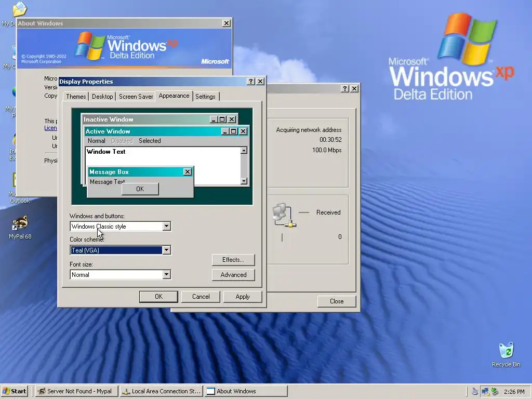Click the Advanced button
This screenshot has width=532, height=399.
click(233, 275)
